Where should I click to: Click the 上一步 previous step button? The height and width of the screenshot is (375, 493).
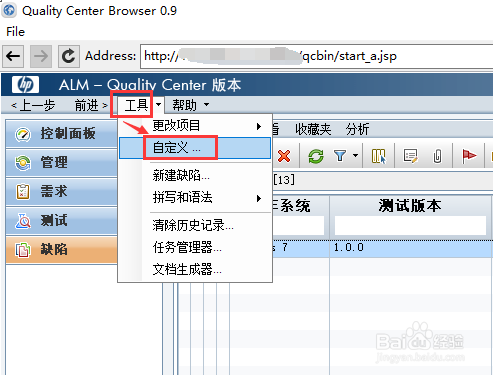(x=33, y=106)
